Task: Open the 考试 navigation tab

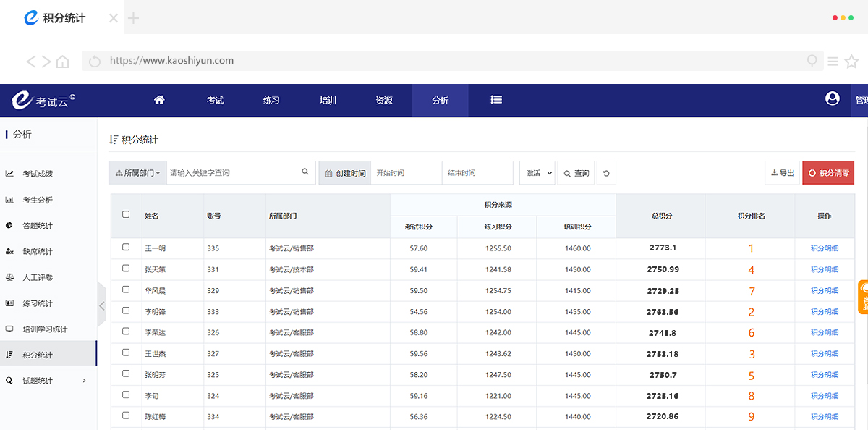Action: click(x=216, y=100)
